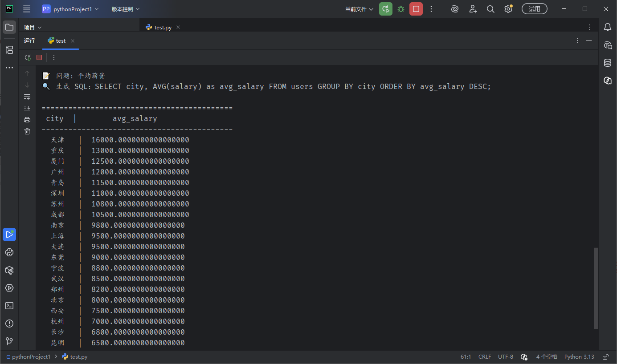
Task: Toggle scroll to end of console
Action: (x=27, y=108)
